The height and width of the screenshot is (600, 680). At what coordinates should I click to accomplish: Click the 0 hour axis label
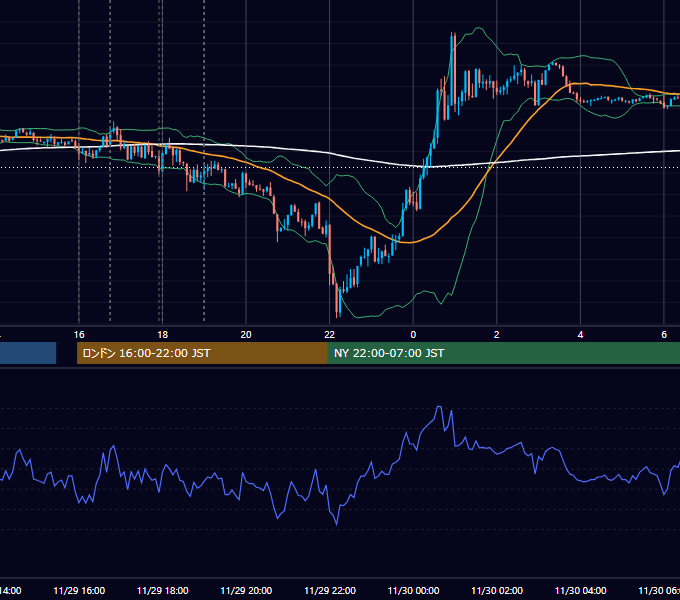click(x=413, y=335)
